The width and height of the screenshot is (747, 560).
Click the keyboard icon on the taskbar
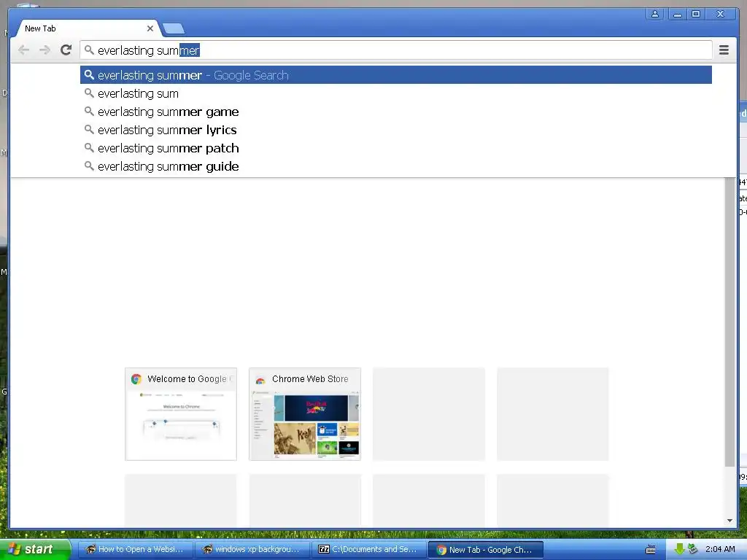[x=650, y=550]
